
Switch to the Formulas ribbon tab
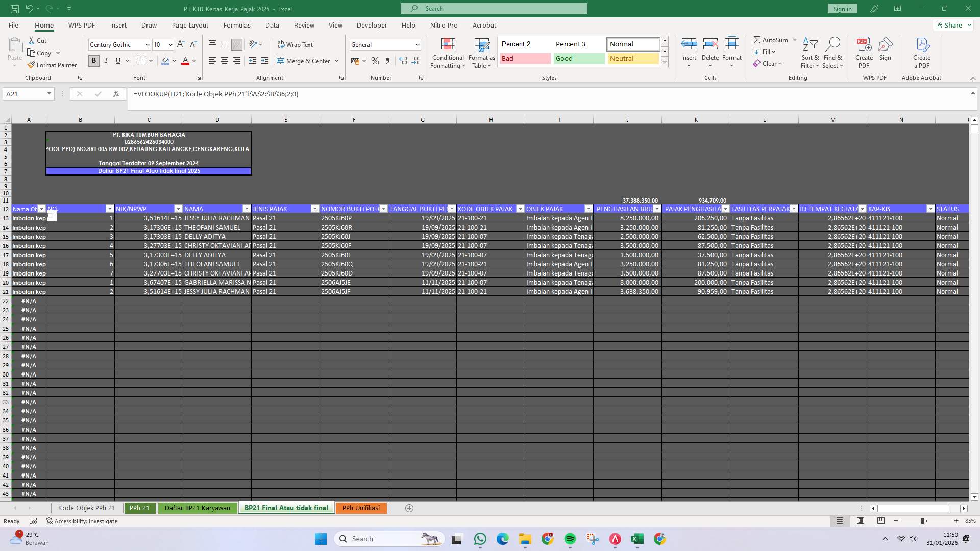point(237,25)
